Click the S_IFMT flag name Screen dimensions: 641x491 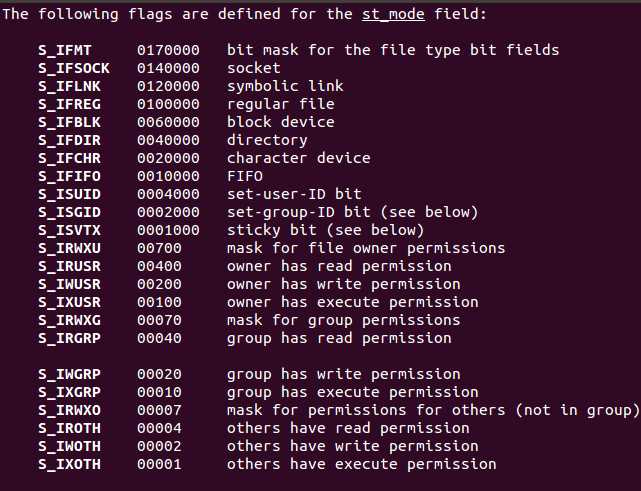pos(65,50)
